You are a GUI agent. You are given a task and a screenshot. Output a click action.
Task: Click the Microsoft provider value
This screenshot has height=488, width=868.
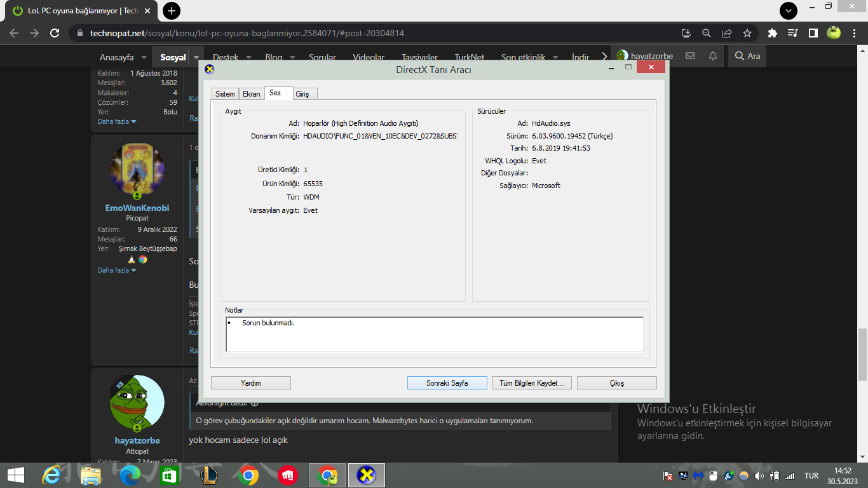546,186
